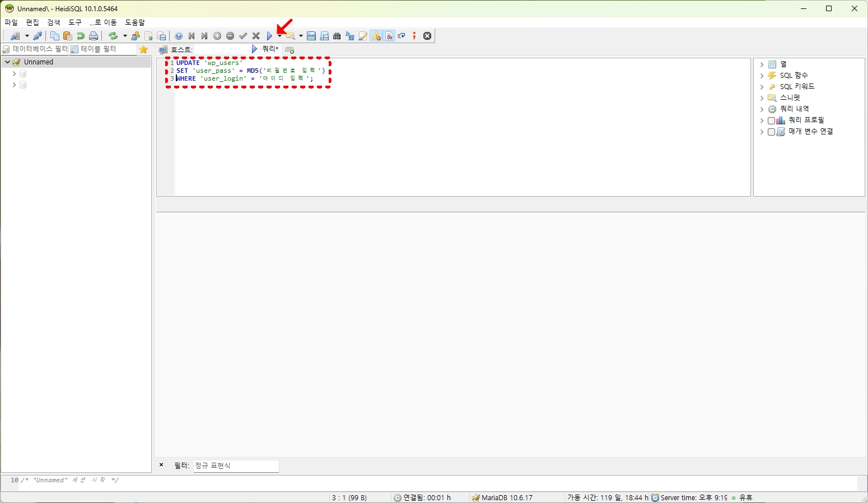The width and height of the screenshot is (868, 503).
Task: Click the Load SQL file folder icon
Action: [x=290, y=36]
